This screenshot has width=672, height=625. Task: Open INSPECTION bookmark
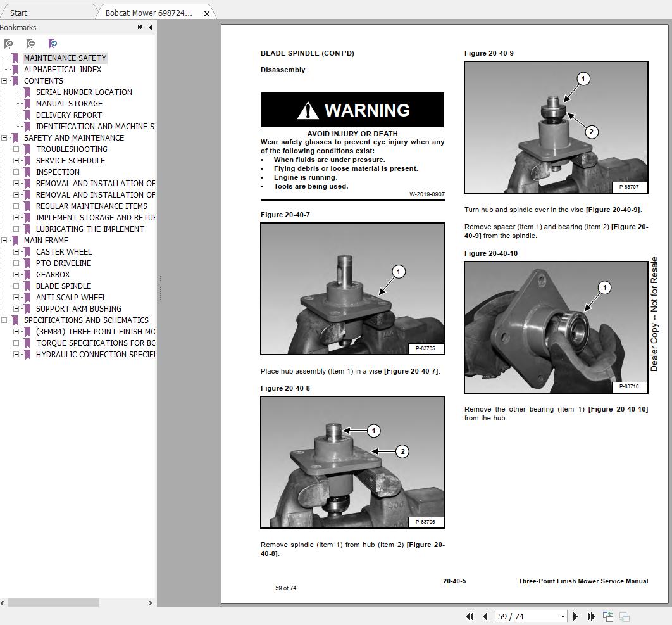(58, 172)
